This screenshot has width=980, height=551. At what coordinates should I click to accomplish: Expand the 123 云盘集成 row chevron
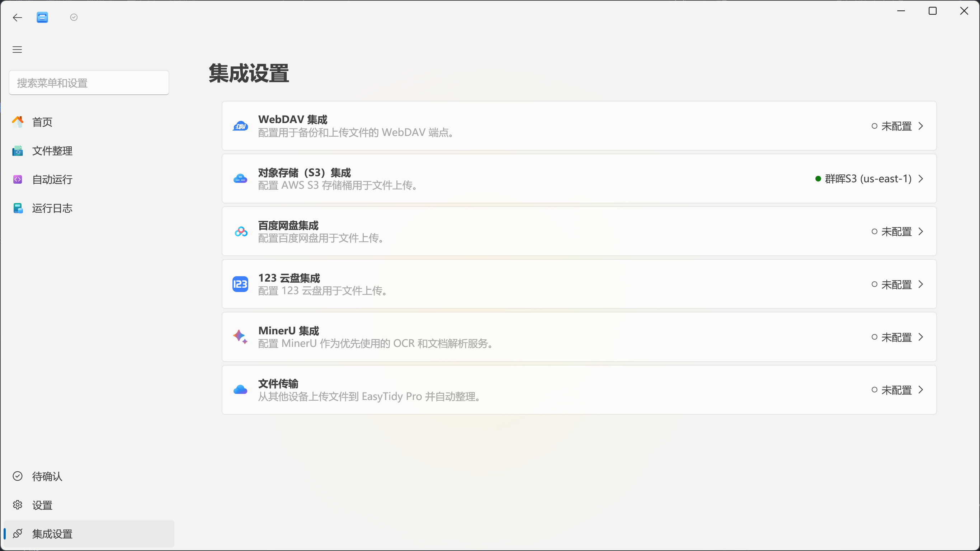click(x=921, y=284)
